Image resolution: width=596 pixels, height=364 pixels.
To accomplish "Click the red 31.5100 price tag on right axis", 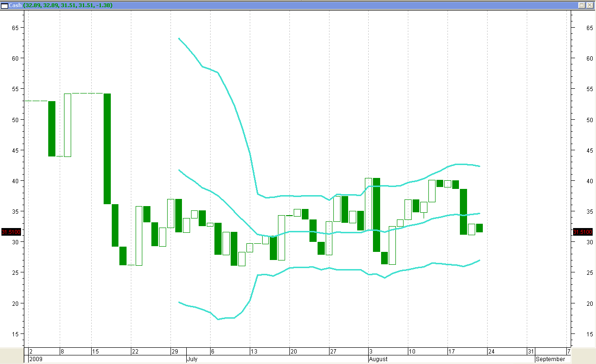I will click(583, 232).
